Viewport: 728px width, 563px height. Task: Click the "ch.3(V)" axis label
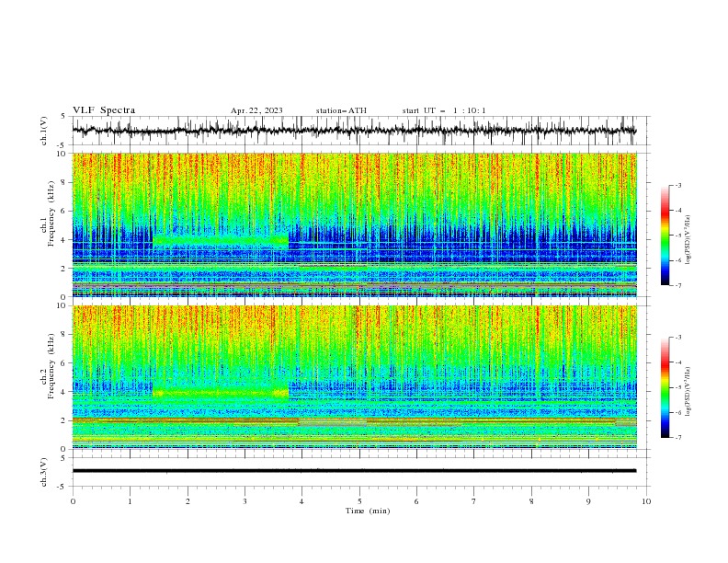[x=44, y=472]
